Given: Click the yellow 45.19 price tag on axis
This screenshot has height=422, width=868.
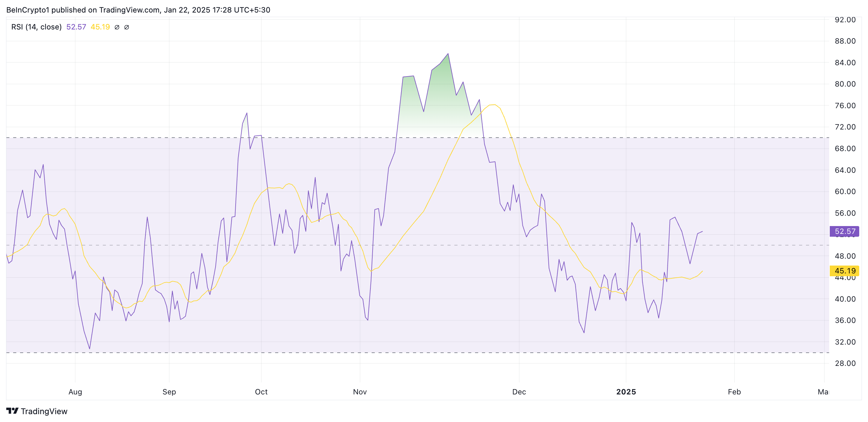Looking at the screenshot, I should click(x=844, y=271).
